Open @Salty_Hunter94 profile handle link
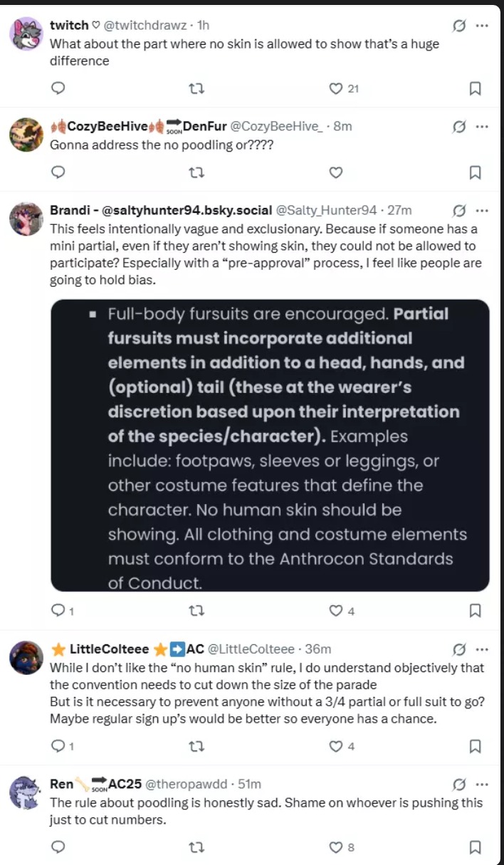This screenshot has width=504, height=865. pyautogui.click(x=326, y=210)
